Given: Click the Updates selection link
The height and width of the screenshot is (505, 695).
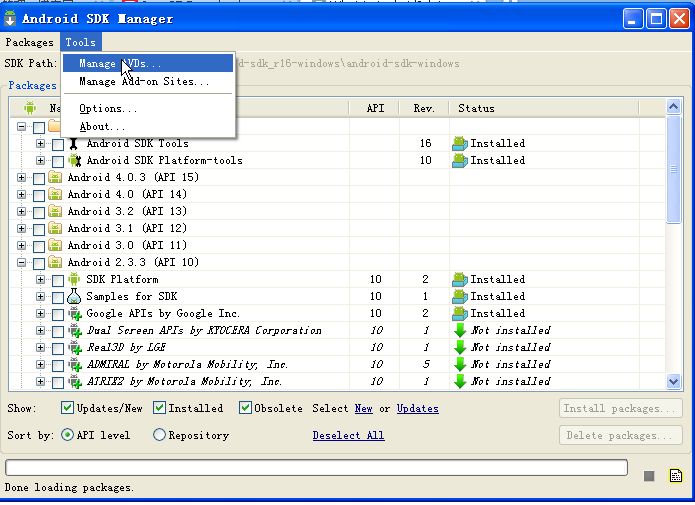Looking at the screenshot, I should pos(418,408).
